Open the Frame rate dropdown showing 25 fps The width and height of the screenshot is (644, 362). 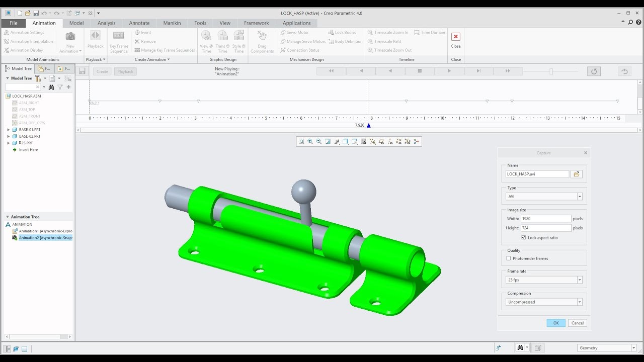pyautogui.click(x=580, y=280)
